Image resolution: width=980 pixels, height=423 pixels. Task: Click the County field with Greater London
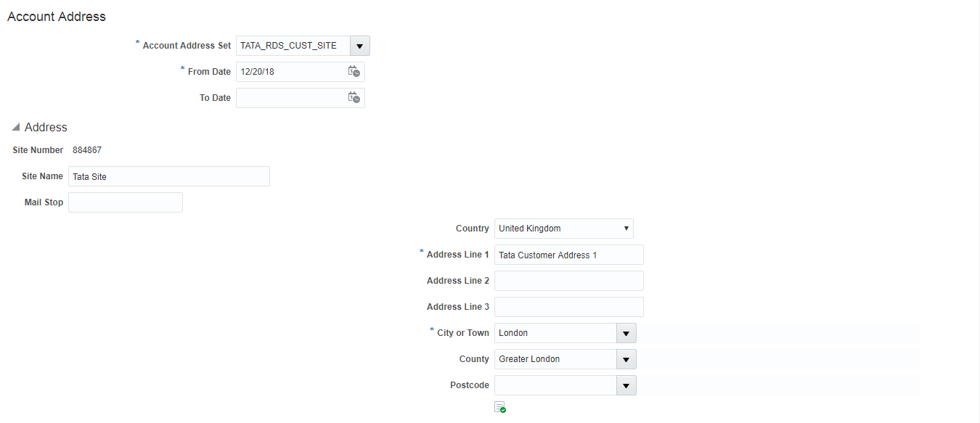tap(555, 359)
